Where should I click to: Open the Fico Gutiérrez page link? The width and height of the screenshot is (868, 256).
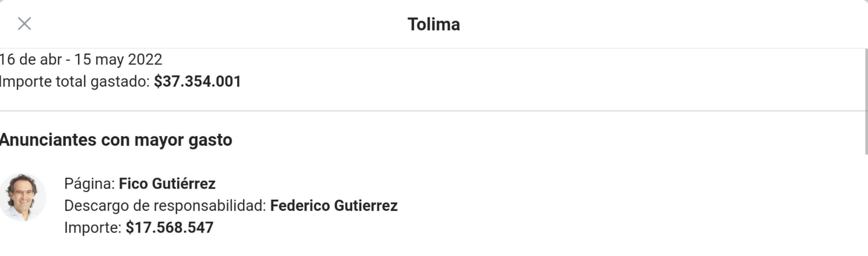click(167, 184)
